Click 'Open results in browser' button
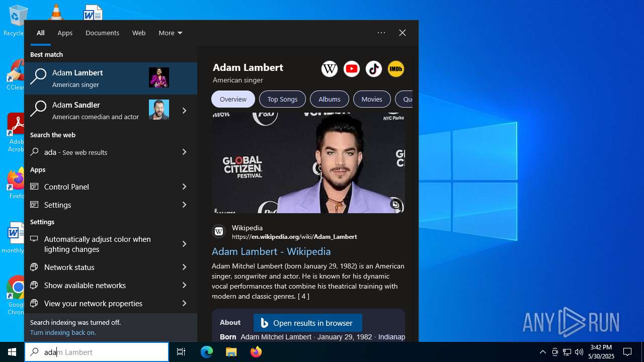Image resolution: width=644 pixels, height=362 pixels. 307,323
